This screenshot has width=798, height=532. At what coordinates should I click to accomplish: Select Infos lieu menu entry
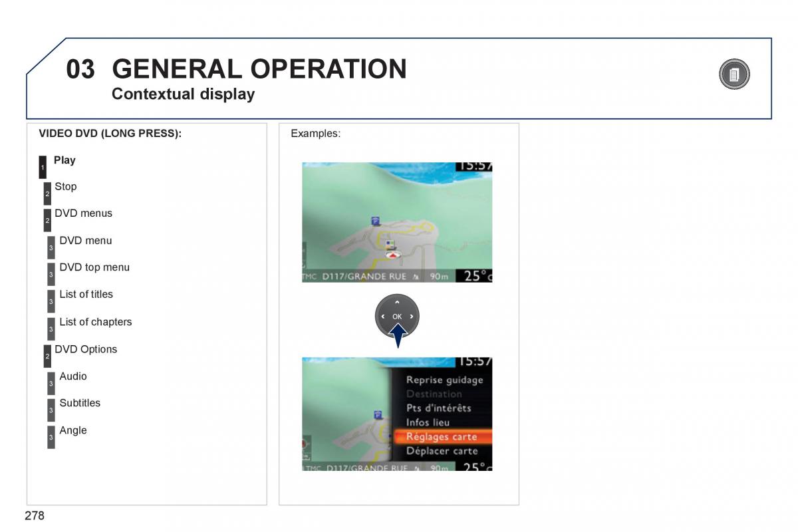(428, 422)
